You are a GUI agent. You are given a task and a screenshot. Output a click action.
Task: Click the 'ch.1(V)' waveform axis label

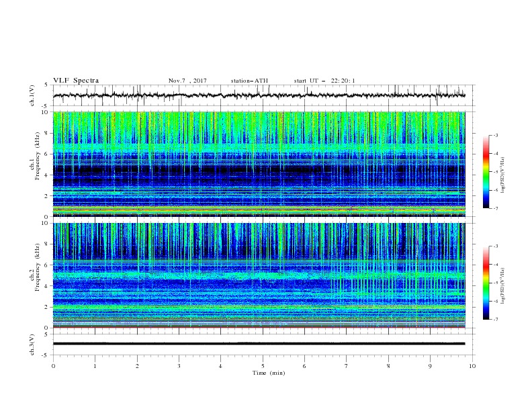pyautogui.click(x=32, y=95)
